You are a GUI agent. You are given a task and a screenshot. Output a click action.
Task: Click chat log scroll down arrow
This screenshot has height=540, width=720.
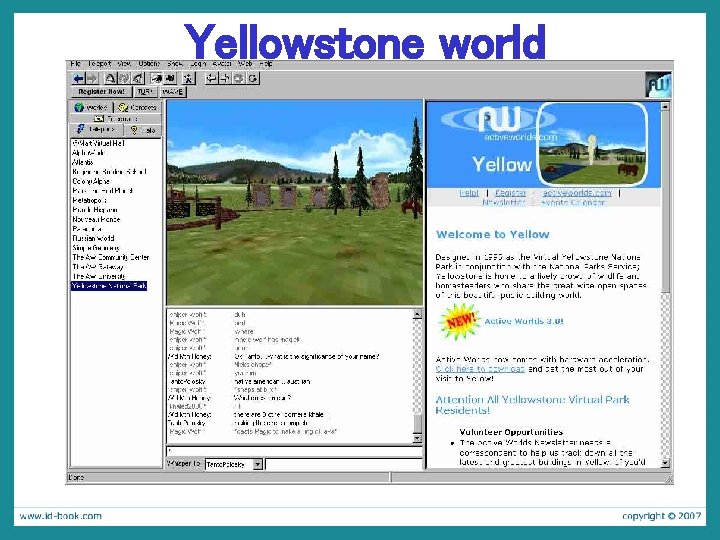click(x=417, y=439)
